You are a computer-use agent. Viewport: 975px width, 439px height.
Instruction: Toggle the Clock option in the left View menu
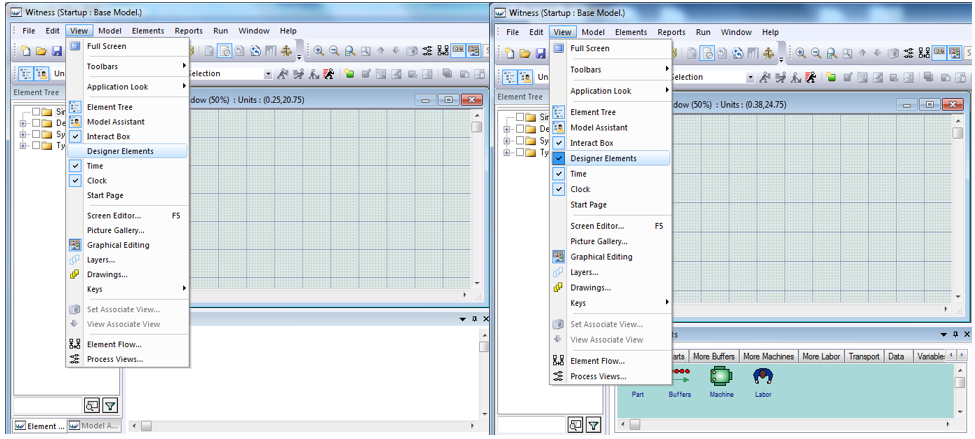96,181
